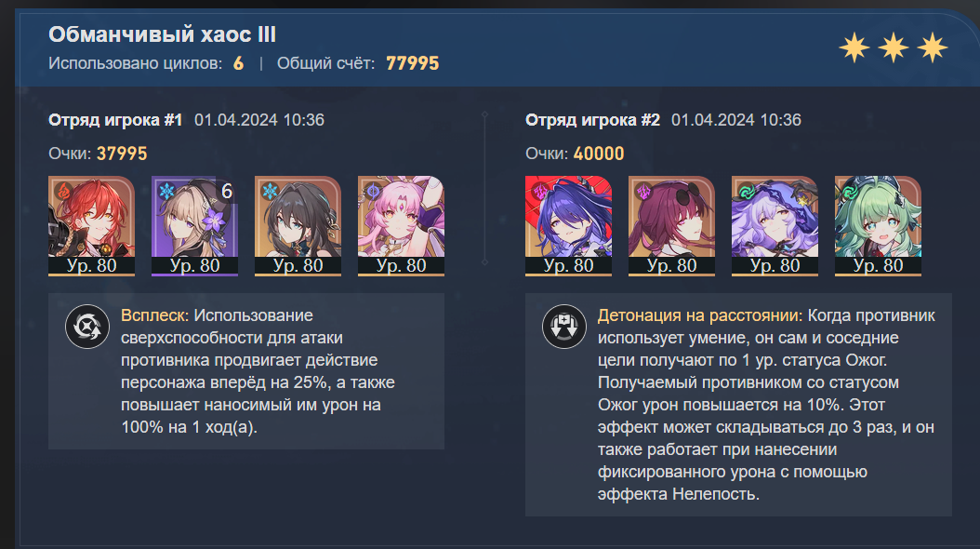Click the maroon-haired character with sunglasses
980x549 pixels.
(x=671, y=226)
